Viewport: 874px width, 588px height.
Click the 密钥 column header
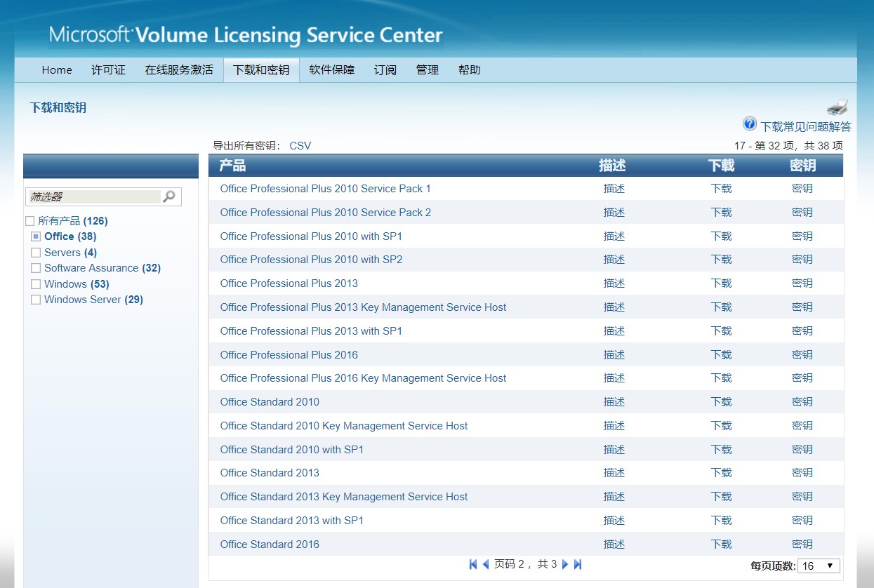tap(803, 166)
